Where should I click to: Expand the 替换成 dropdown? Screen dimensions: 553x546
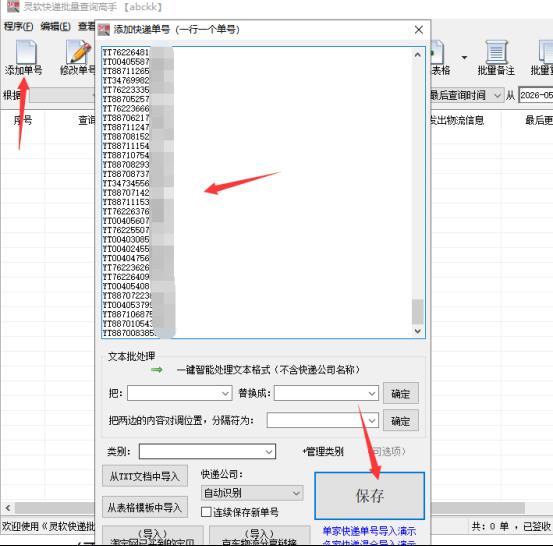pos(372,393)
